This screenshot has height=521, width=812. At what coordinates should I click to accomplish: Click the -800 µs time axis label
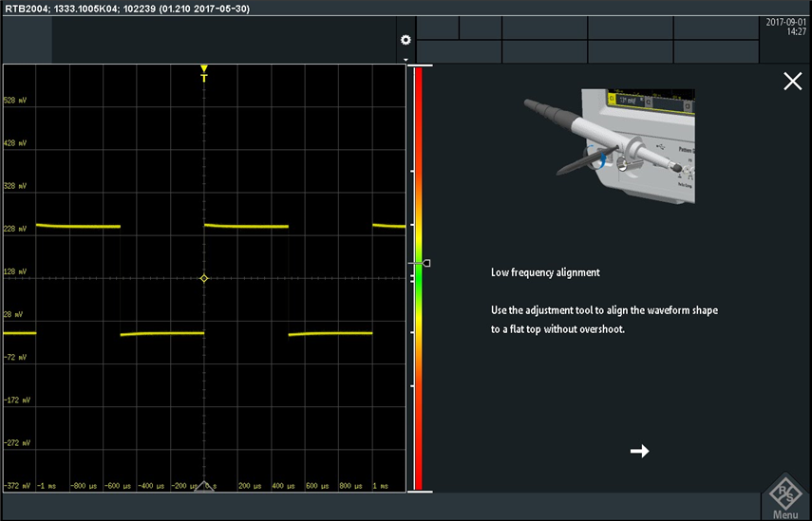click(85, 485)
